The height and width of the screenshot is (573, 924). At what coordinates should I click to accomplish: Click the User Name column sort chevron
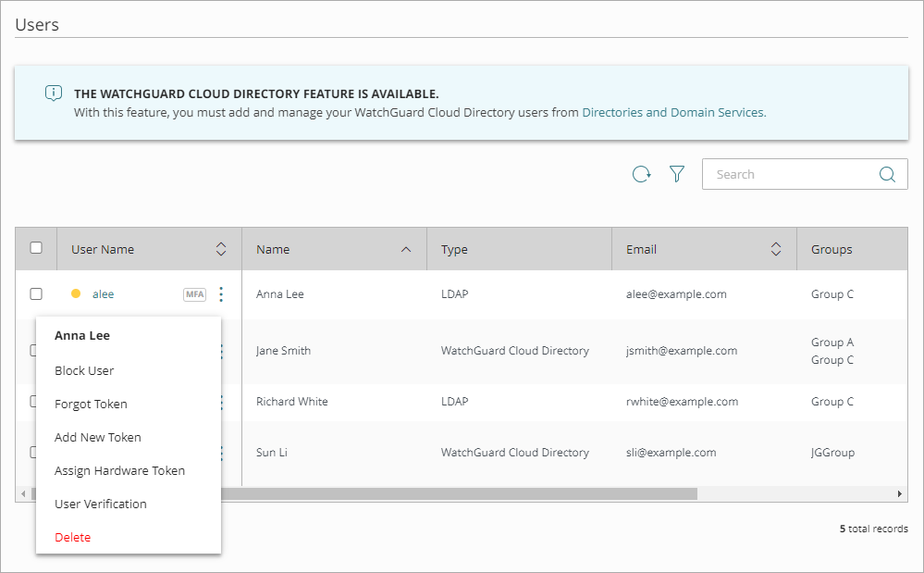(x=221, y=248)
